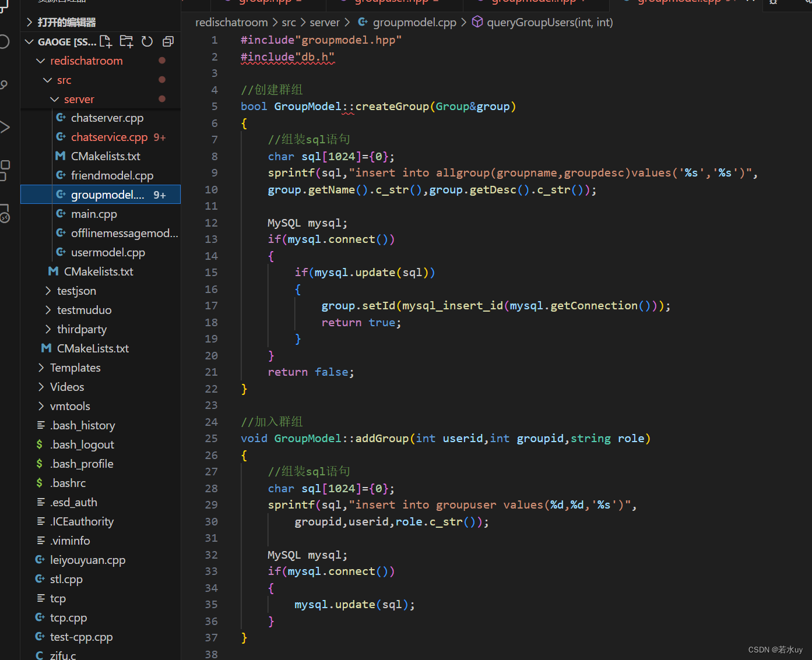
Task: Click the New Folder icon in explorer header
Action: pos(126,41)
